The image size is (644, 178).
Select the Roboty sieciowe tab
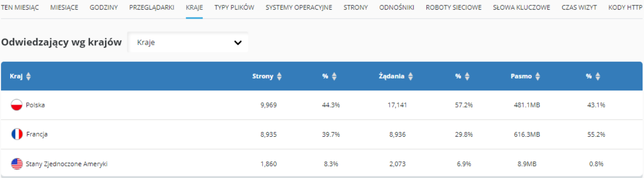[x=454, y=8]
